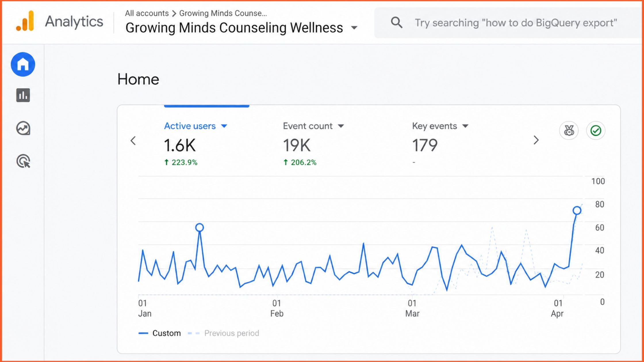This screenshot has height=362, width=644.
Task: Open Reports bar chart icon
Action: coord(23,95)
